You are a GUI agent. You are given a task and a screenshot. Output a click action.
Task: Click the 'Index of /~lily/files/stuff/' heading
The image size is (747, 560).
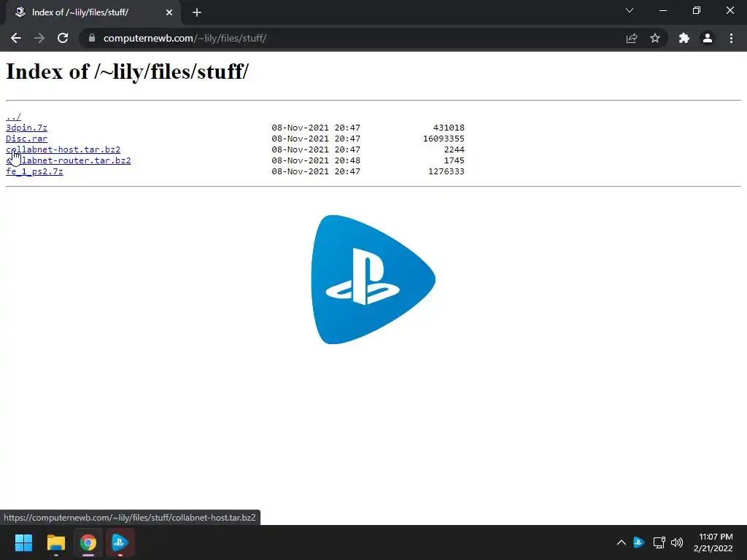(x=127, y=72)
